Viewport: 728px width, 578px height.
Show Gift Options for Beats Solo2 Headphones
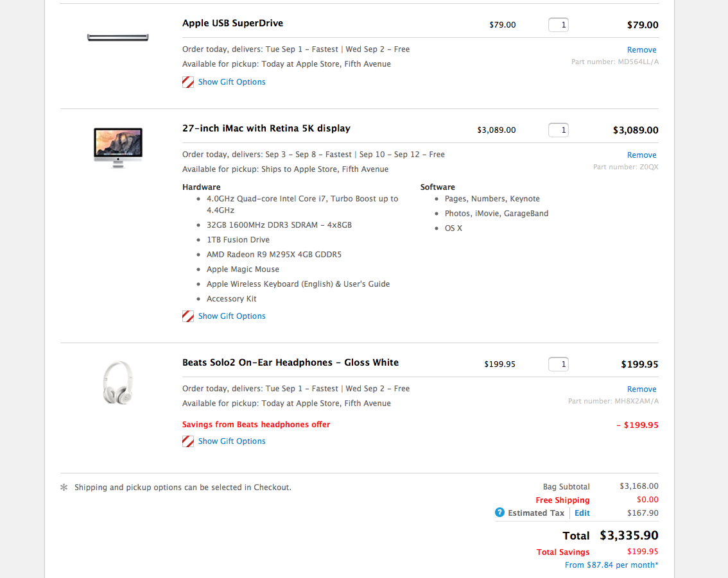pyautogui.click(x=232, y=441)
